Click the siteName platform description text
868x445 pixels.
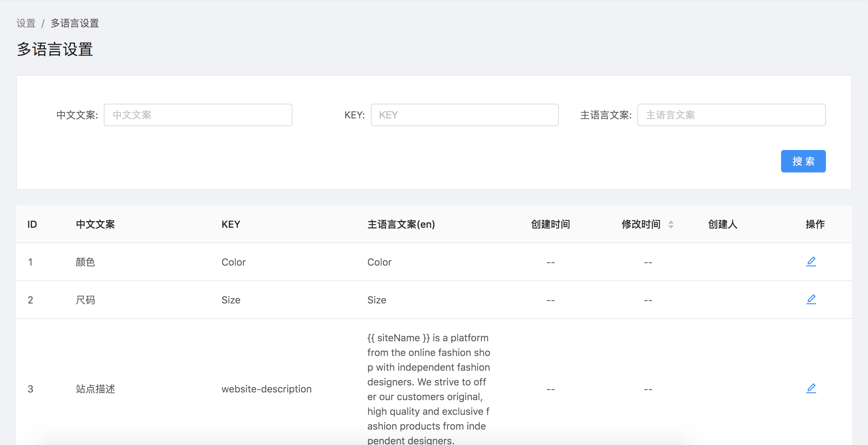(429, 389)
